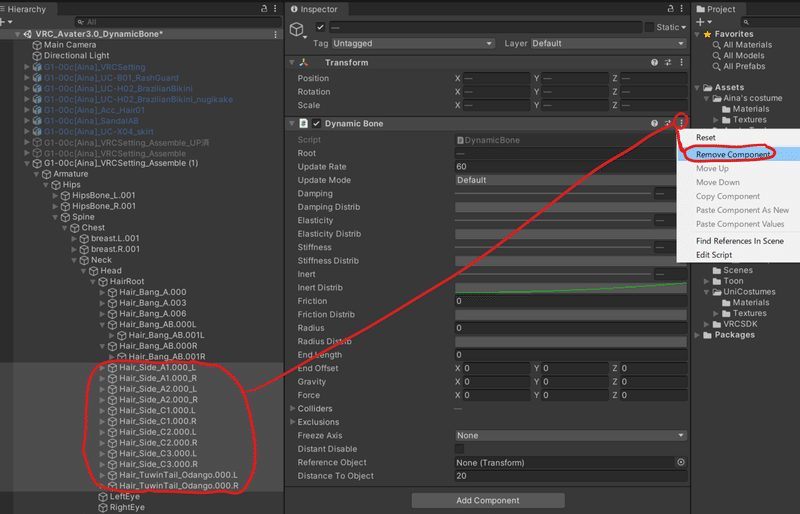Click the GameObject cube icon in Inspector
The width and height of the screenshot is (800, 514).
point(296,29)
